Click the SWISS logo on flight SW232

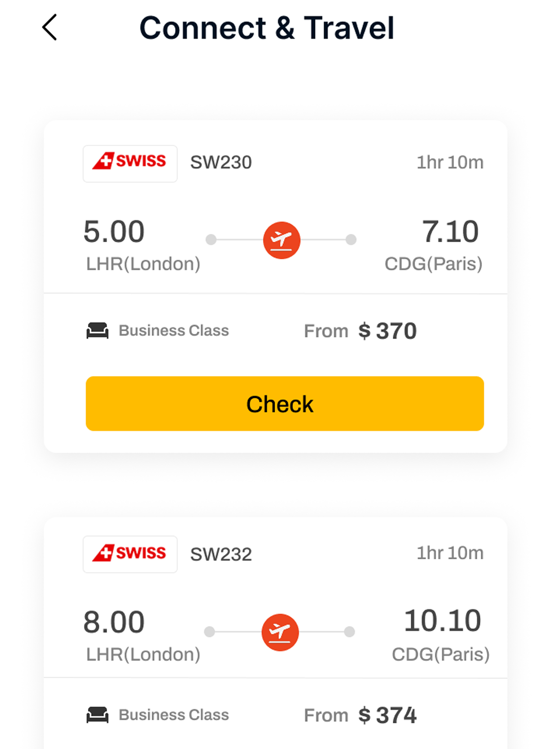tap(130, 554)
